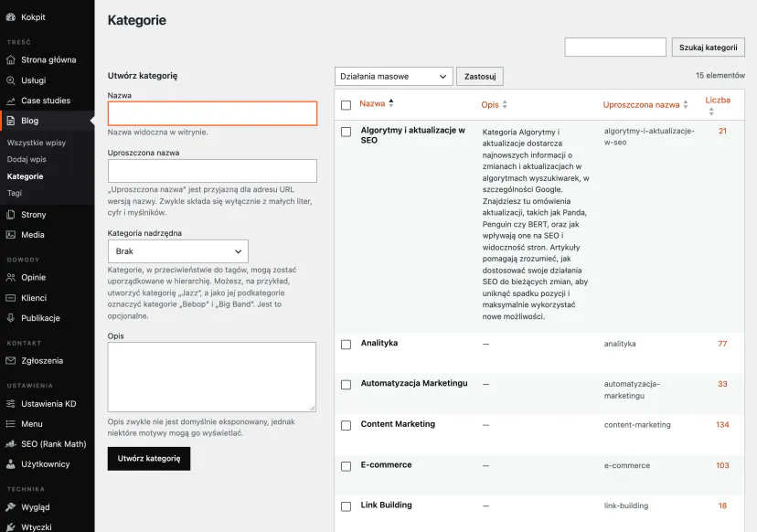The height and width of the screenshot is (532, 757).
Task: Open Wszystkie wpisy submenu item
Action: tap(37, 143)
